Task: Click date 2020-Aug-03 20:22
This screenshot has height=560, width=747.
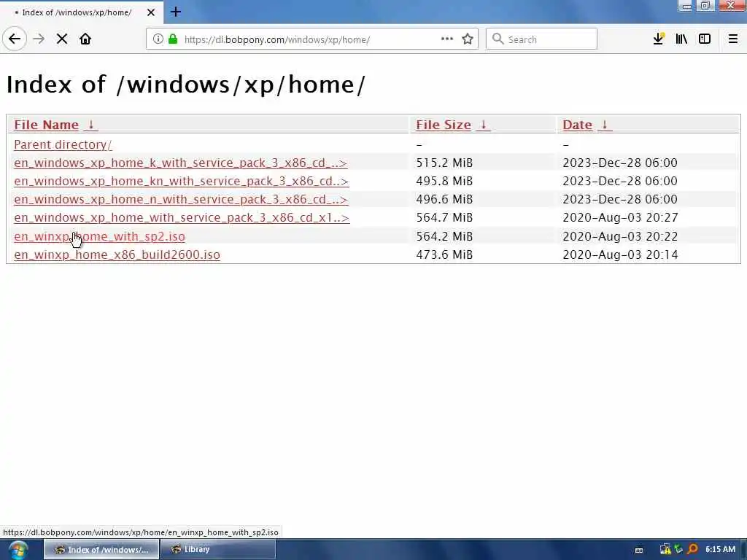Action: [x=620, y=237]
